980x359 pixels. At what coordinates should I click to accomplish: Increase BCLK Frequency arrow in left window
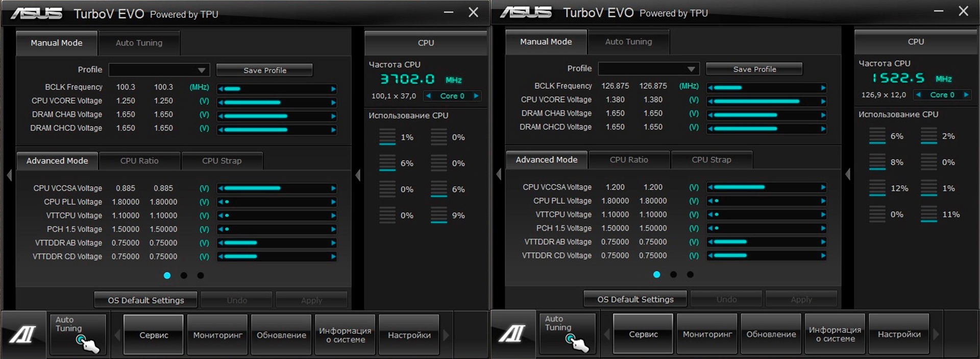tap(333, 89)
